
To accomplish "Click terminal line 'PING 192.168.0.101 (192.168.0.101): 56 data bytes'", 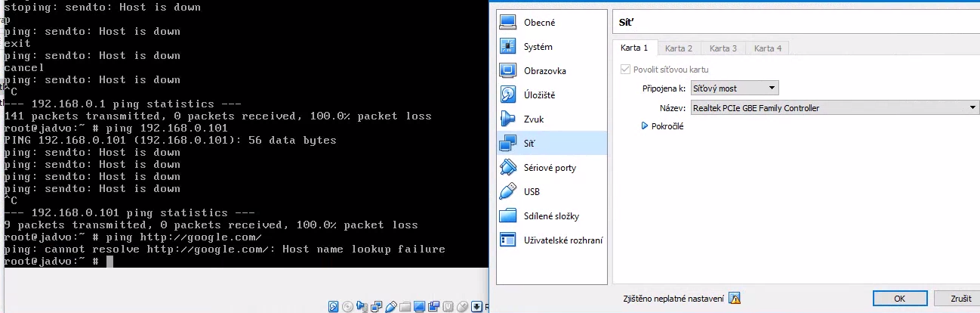I will click(x=170, y=140).
